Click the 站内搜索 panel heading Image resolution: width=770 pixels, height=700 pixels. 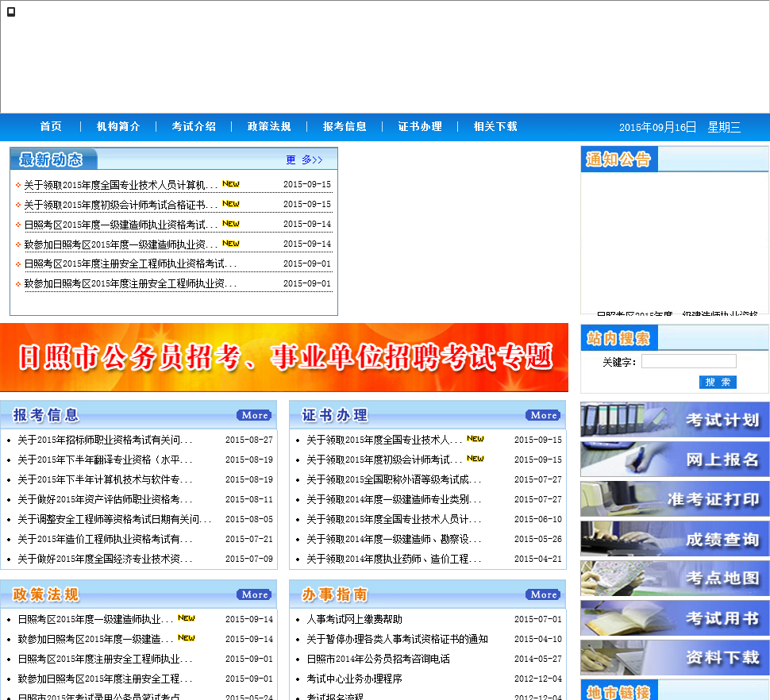618,338
